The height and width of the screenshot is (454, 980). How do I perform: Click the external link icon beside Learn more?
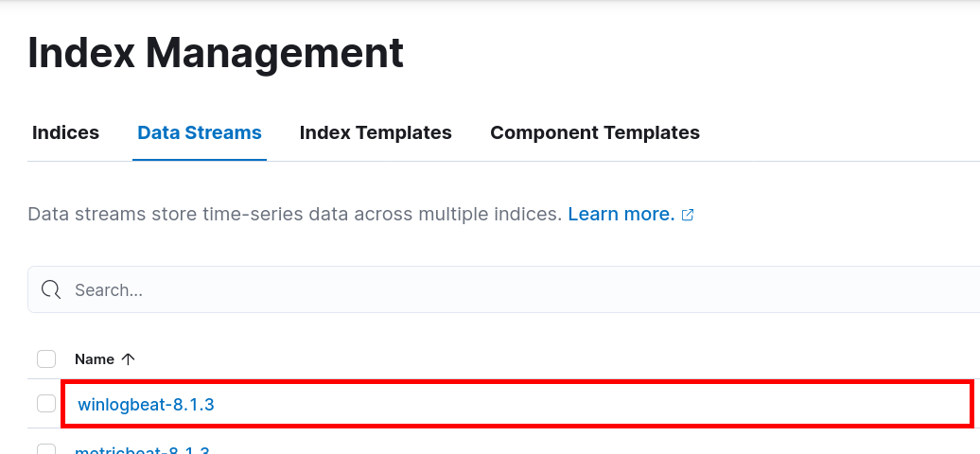tap(688, 215)
